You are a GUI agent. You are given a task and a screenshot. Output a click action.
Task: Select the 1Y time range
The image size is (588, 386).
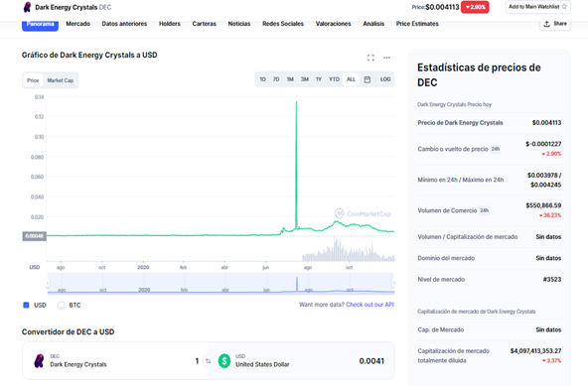319,79
